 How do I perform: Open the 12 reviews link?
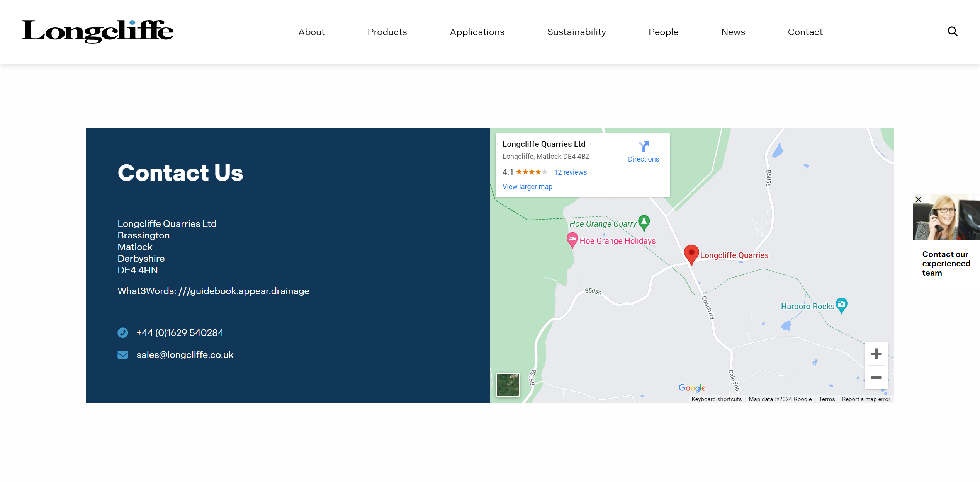[x=570, y=172]
